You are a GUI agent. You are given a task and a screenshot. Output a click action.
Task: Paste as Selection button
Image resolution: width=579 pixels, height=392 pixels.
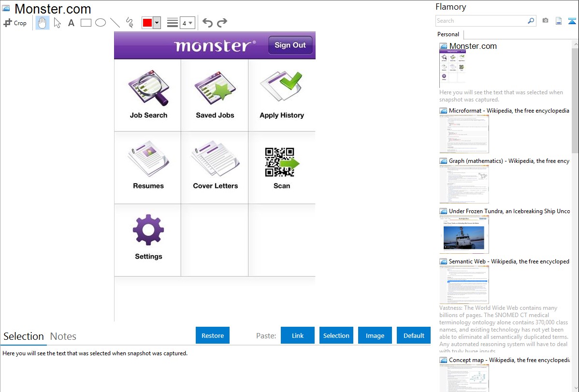pos(336,335)
